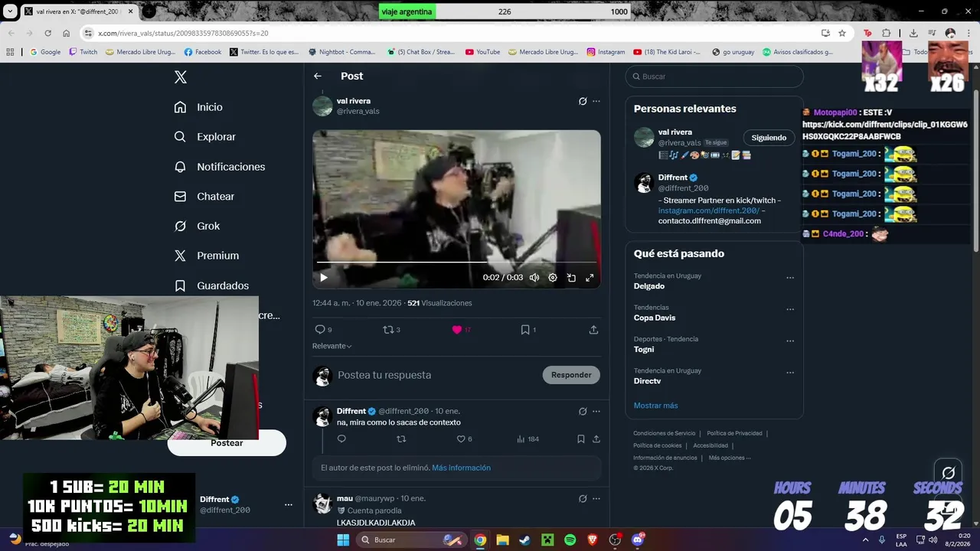Screen dimensions: 980x551
Task: Open options for Copa Davis trend
Action: 790,309
